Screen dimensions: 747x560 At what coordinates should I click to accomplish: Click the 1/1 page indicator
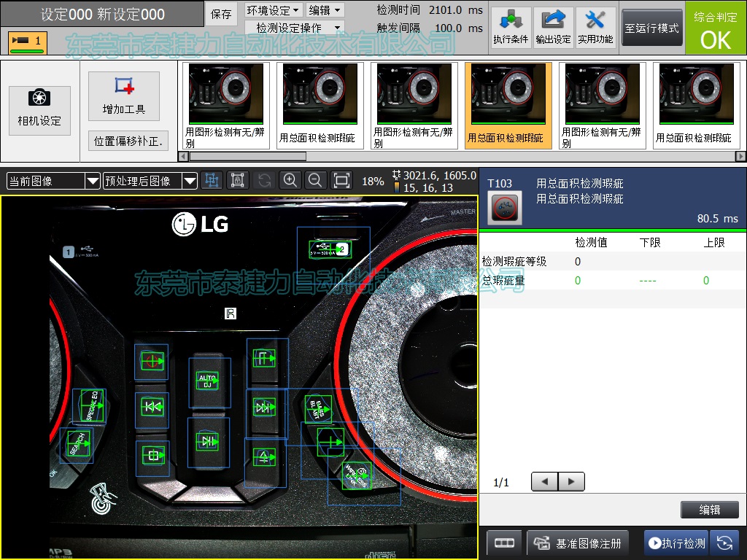click(501, 483)
